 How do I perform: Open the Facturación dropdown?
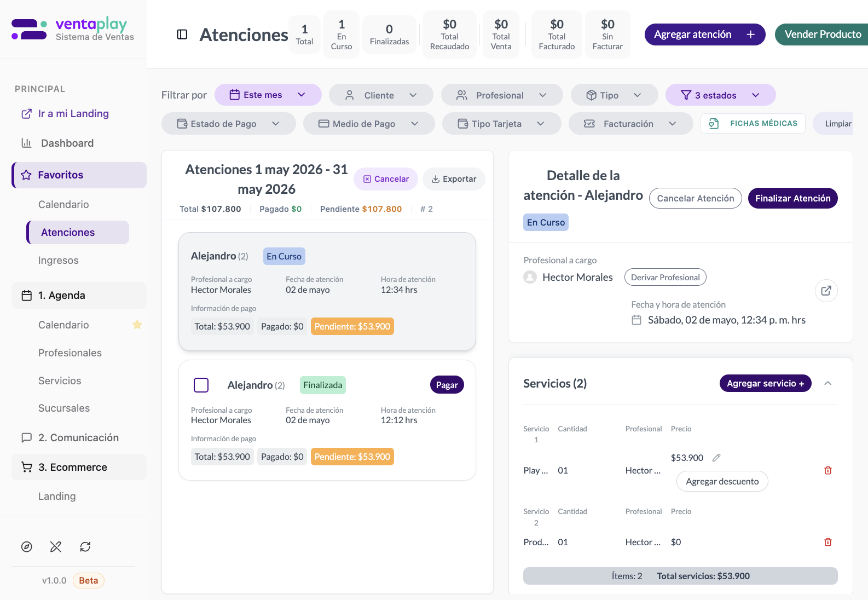coord(631,124)
